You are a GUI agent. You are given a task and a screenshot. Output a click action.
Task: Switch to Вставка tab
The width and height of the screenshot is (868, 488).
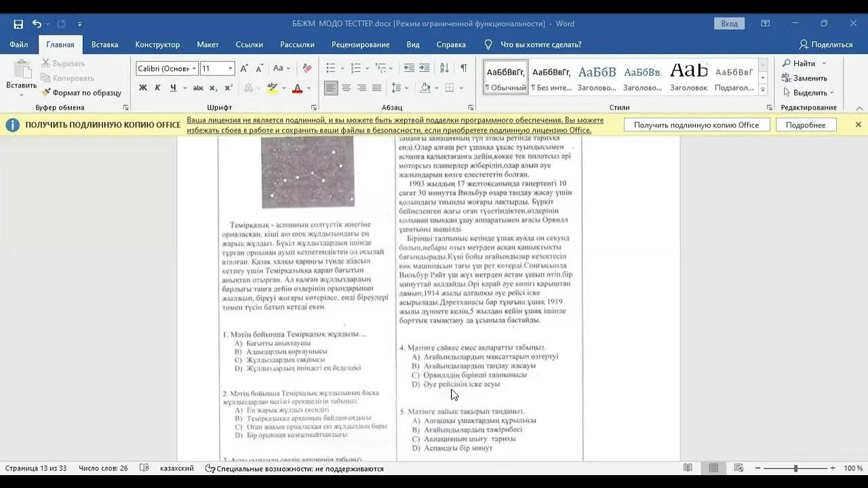[x=104, y=45]
